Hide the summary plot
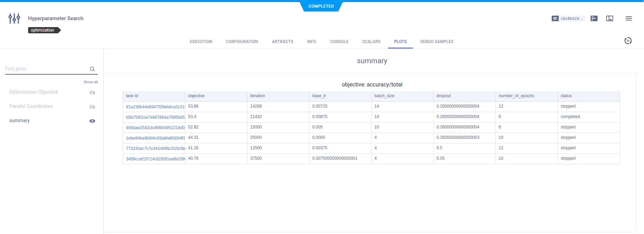Viewport: 644px width, 234px height. pos(92,121)
